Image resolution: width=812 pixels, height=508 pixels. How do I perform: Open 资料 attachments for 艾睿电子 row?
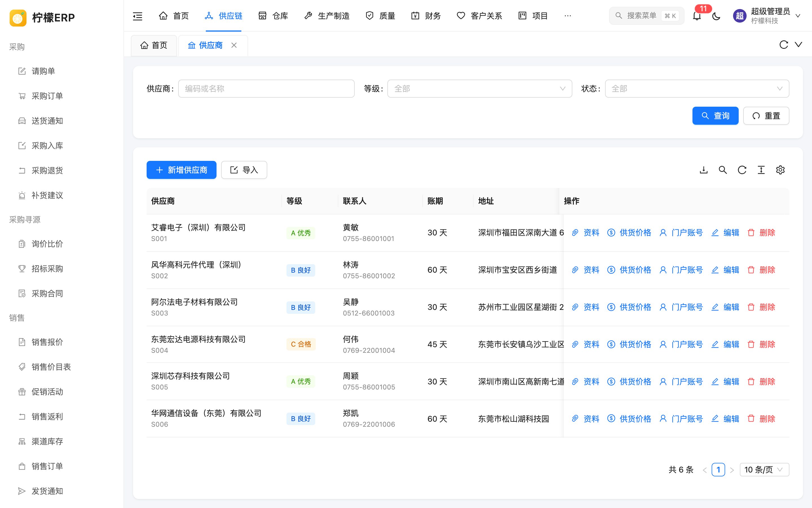pyautogui.click(x=586, y=233)
